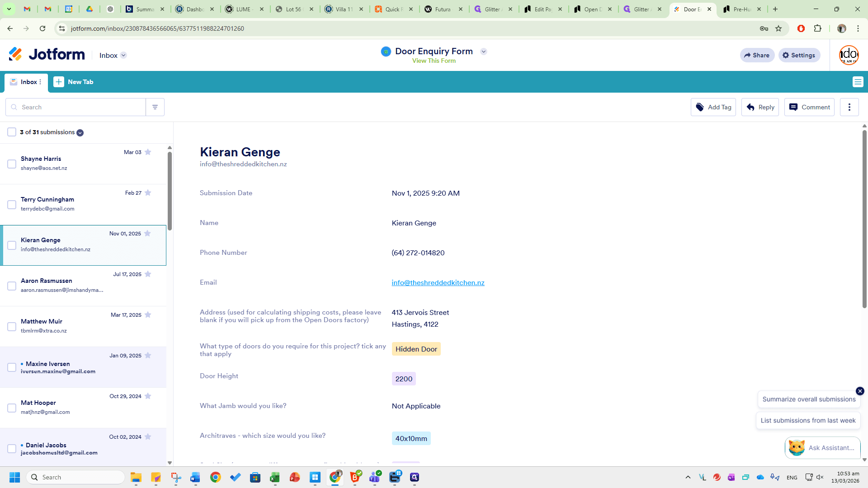Open the submissions count dropdown arrow

(x=80, y=133)
